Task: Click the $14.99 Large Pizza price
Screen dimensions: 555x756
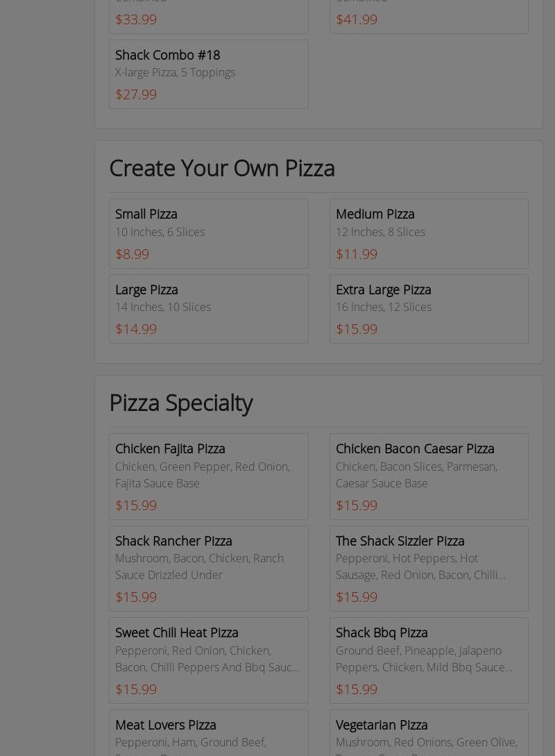Action: 136,329
